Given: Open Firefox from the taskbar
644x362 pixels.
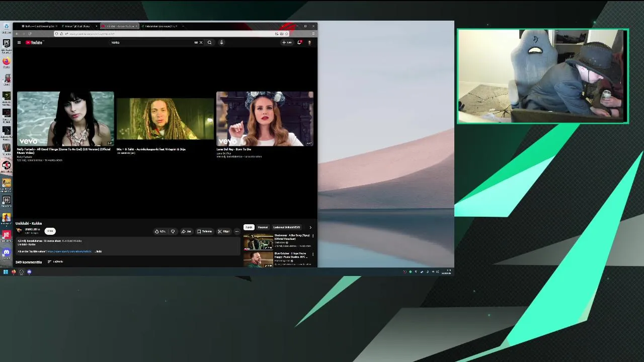Looking at the screenshot, I should point(14,272).
